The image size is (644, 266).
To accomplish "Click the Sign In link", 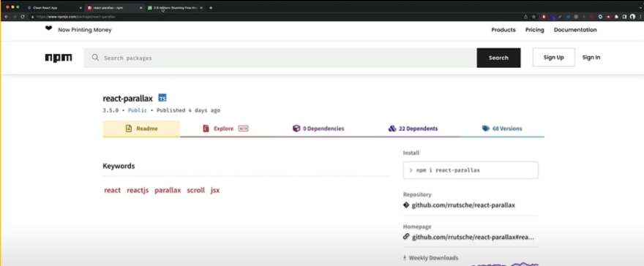I will pyautogui.click(x=591, y=58).
